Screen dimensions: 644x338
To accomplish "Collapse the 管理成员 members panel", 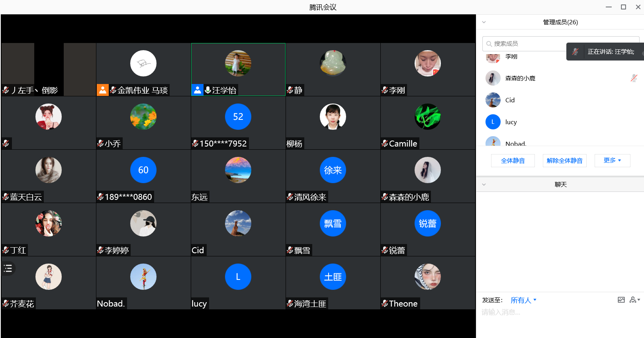I will [484, 22].
